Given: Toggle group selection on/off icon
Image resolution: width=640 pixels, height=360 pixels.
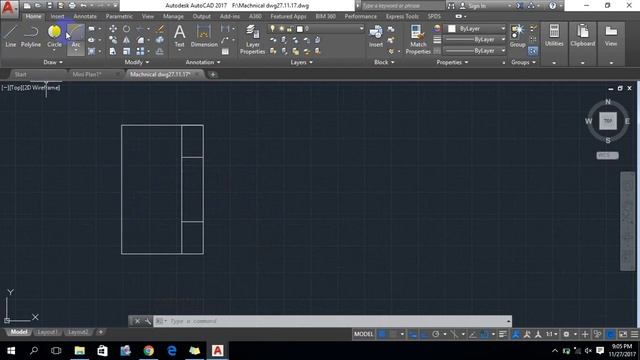Looking at the screenshot, I should (533, 51).
